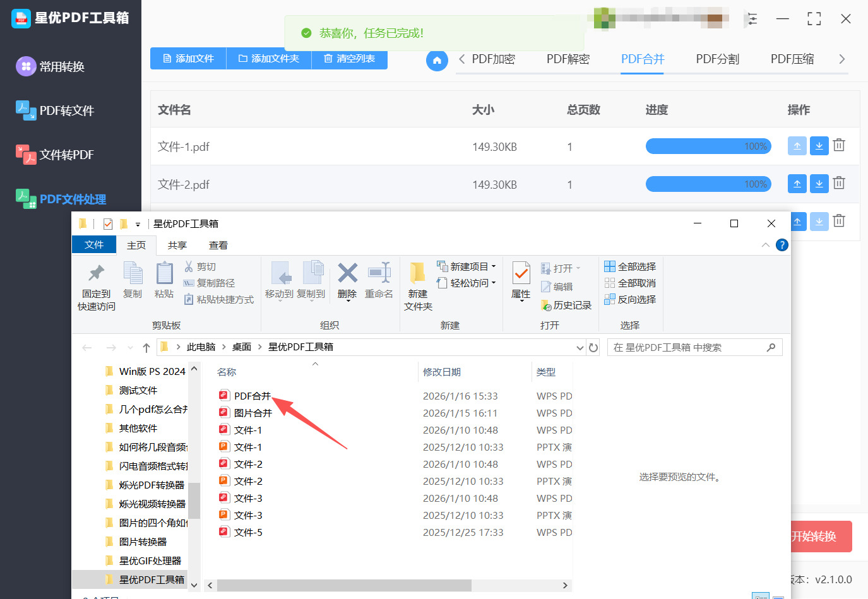Click the search box 在 星优PDF工具箱 中搜索
This screenshot has width=868, height=599.
point(694,348)
